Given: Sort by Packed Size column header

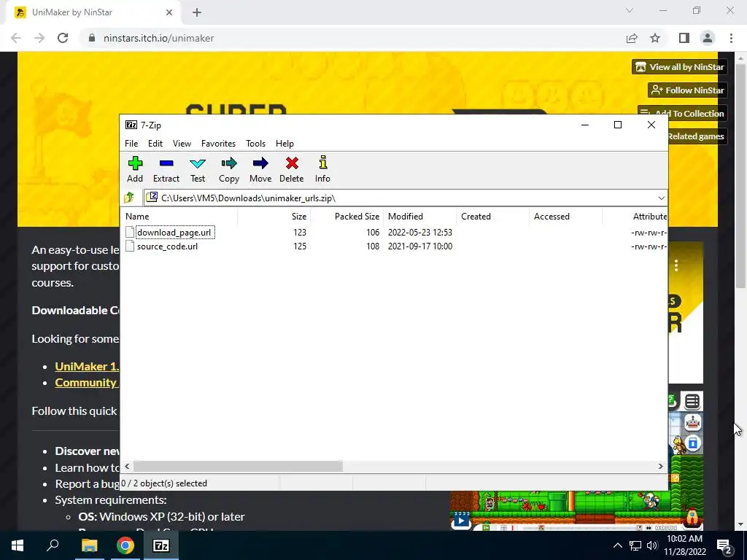Looking at the screenshot, I should 347,216.
